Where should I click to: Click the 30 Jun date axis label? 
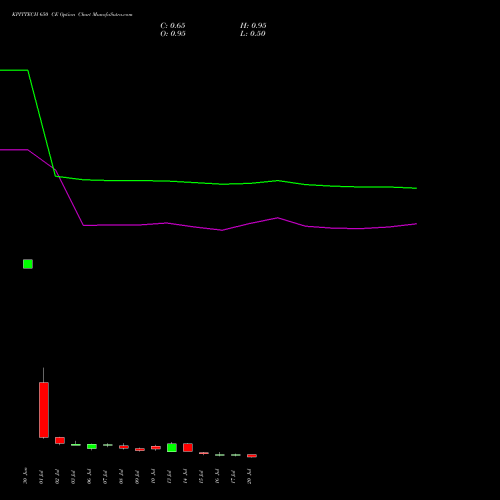click(x=25, y=476)
